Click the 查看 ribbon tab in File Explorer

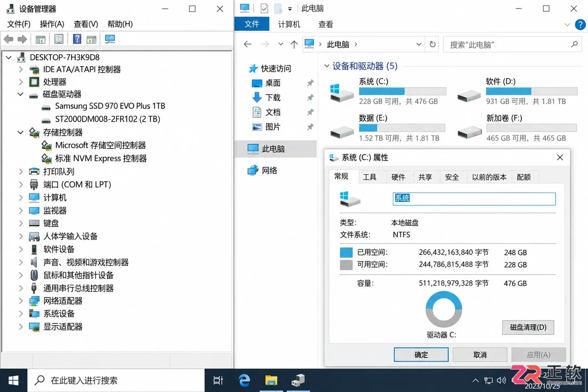click(326, 24)
